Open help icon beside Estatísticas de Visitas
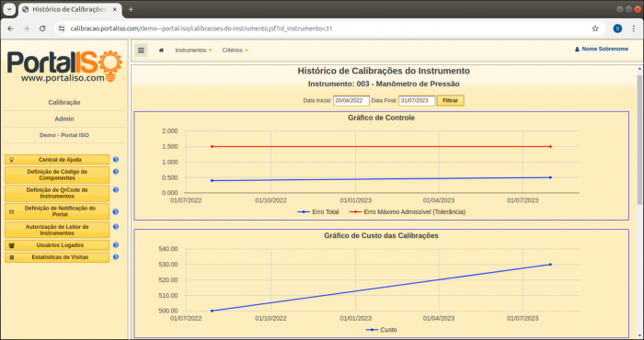The width and height of the screenshot is (644, 340). (x=116, y=257)
